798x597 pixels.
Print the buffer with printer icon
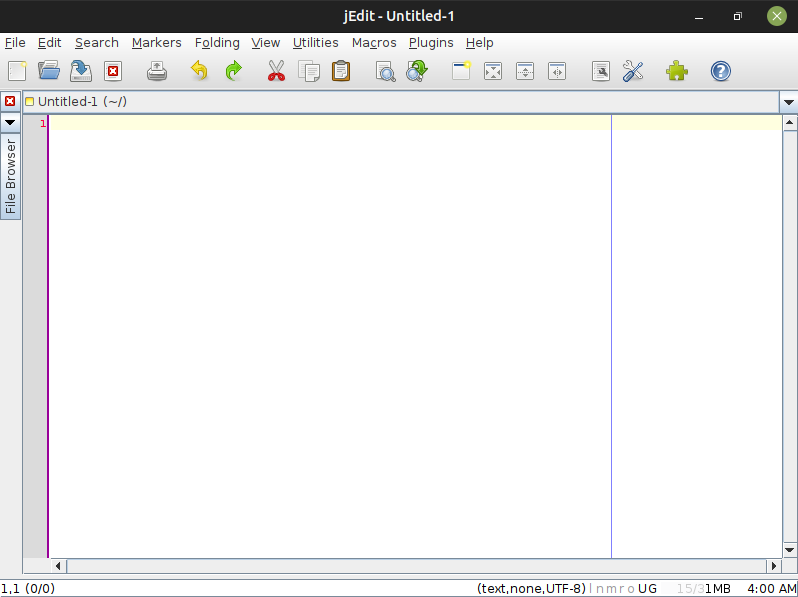pos(157,71)
